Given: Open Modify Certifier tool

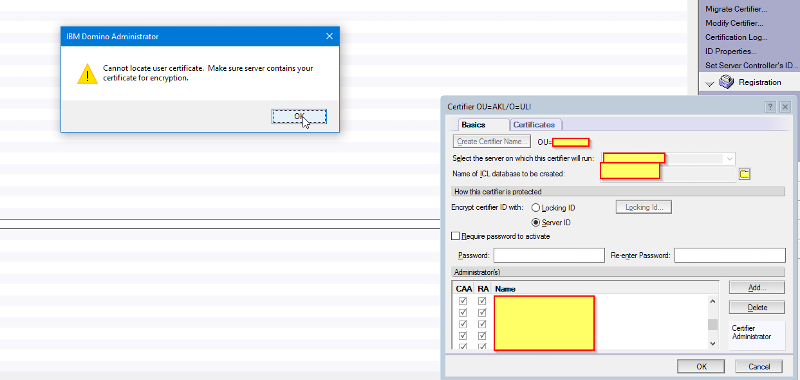Looking at the screenshot, I should pyautogui.click(x=734, y=23).
